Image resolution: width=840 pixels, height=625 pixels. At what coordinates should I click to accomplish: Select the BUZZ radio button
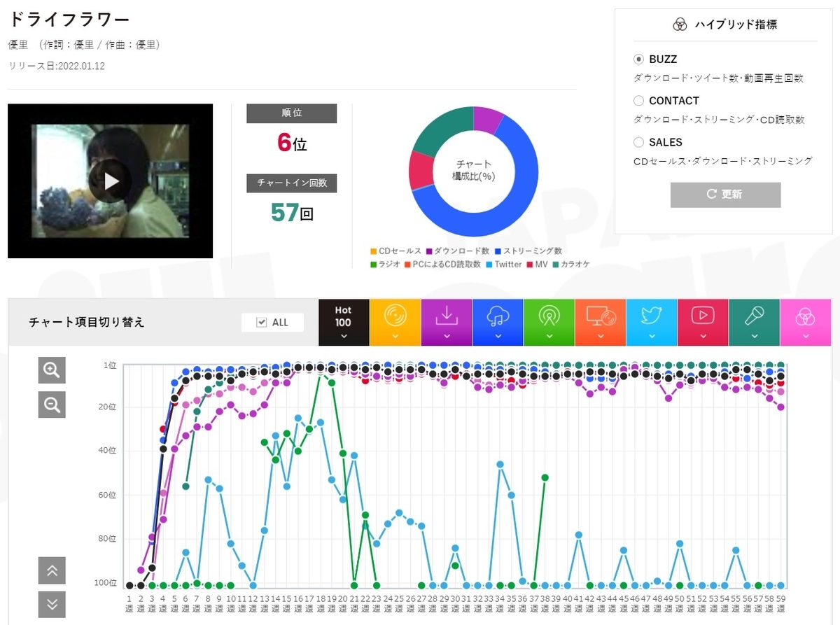tap(638, 59)
